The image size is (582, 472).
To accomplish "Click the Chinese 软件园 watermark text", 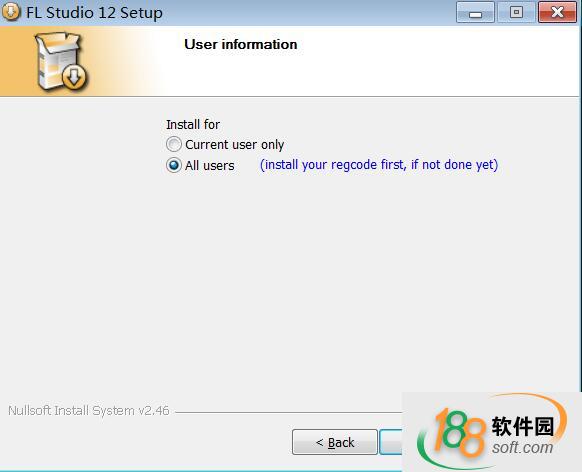I will (523, 426).
